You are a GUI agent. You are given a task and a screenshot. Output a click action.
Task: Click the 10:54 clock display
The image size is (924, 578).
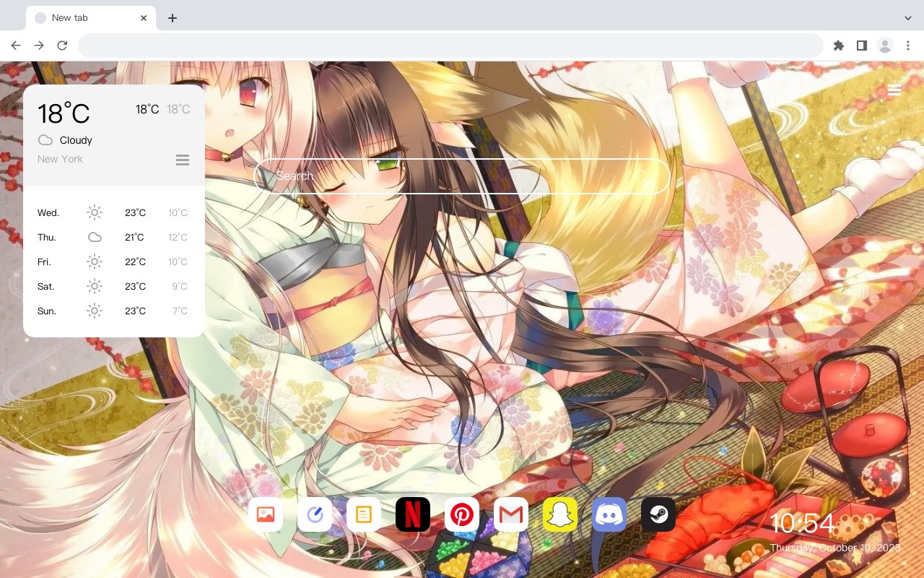click(802, 523)
